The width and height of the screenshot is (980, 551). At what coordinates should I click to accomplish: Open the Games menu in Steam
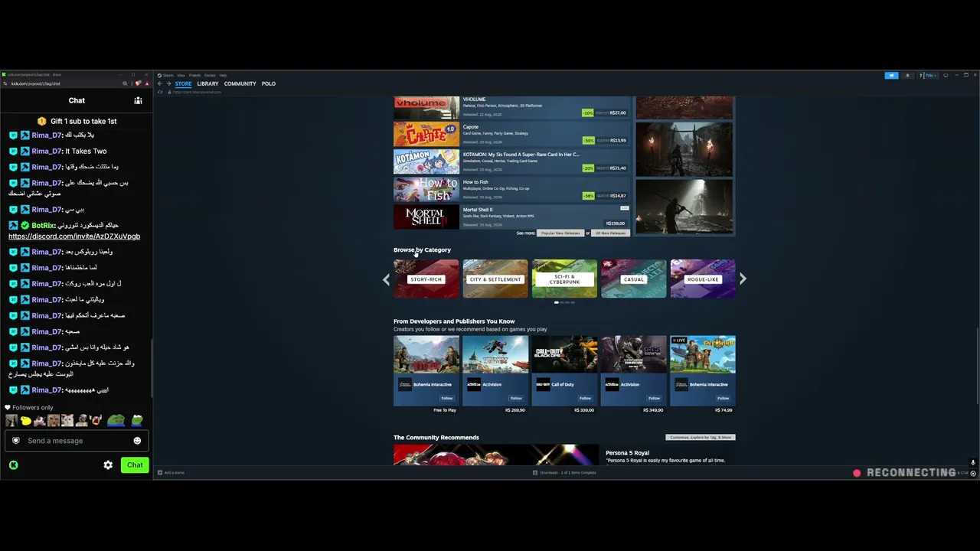pos(210,75)
